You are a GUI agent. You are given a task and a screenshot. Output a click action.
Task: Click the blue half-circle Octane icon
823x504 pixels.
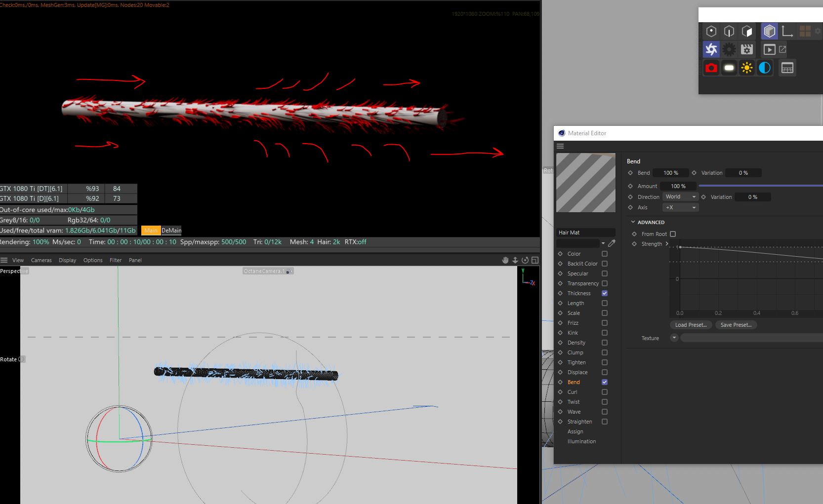click(765, 68)
